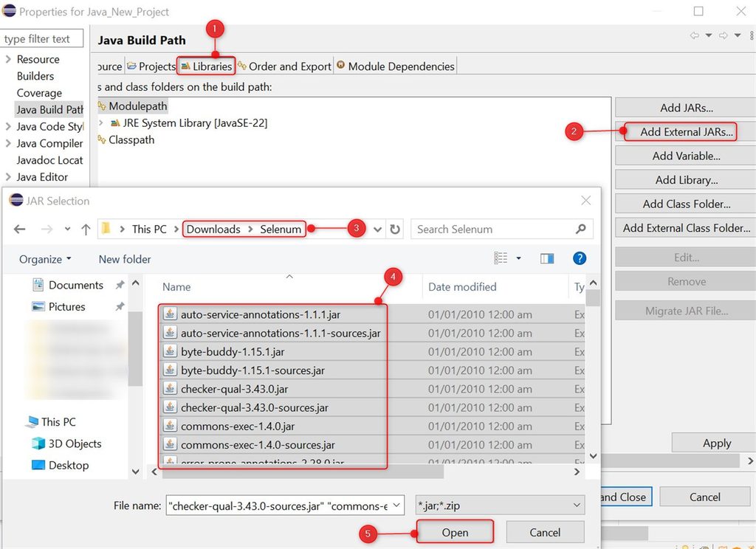Open the recent locations dropdown arrow
This screenshot has width=756, height=549.
coord(67,229)
